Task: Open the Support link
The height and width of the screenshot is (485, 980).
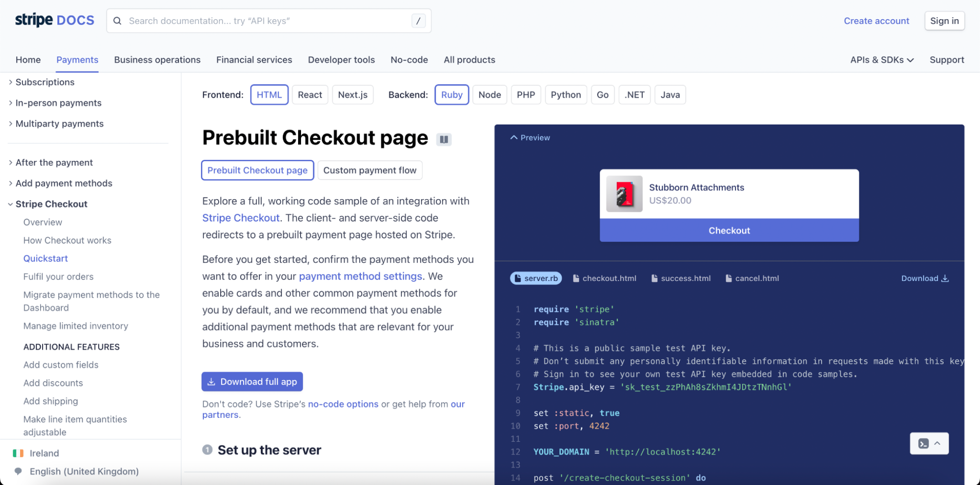Action: click(x=947, y=60)
